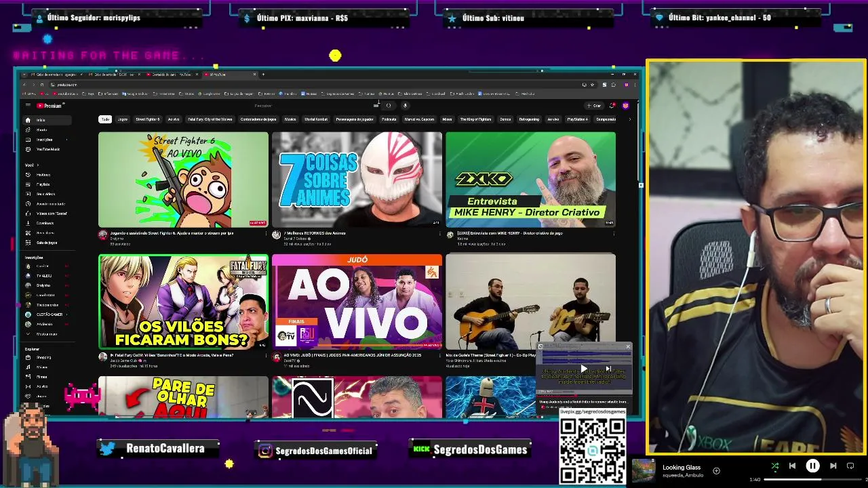Select the Marvel vs. Capcom chip
The image size is (868, 488).
pos(419,119)
